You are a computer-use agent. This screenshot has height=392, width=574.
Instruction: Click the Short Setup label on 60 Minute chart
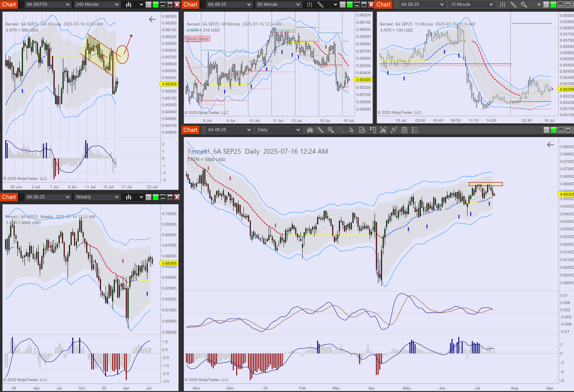click(x=197, y=39)
